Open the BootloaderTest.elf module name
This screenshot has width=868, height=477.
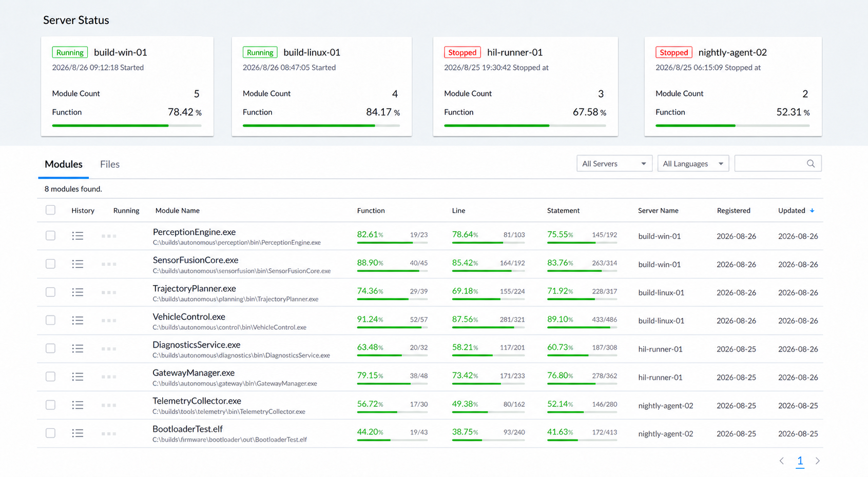(187, 429)
